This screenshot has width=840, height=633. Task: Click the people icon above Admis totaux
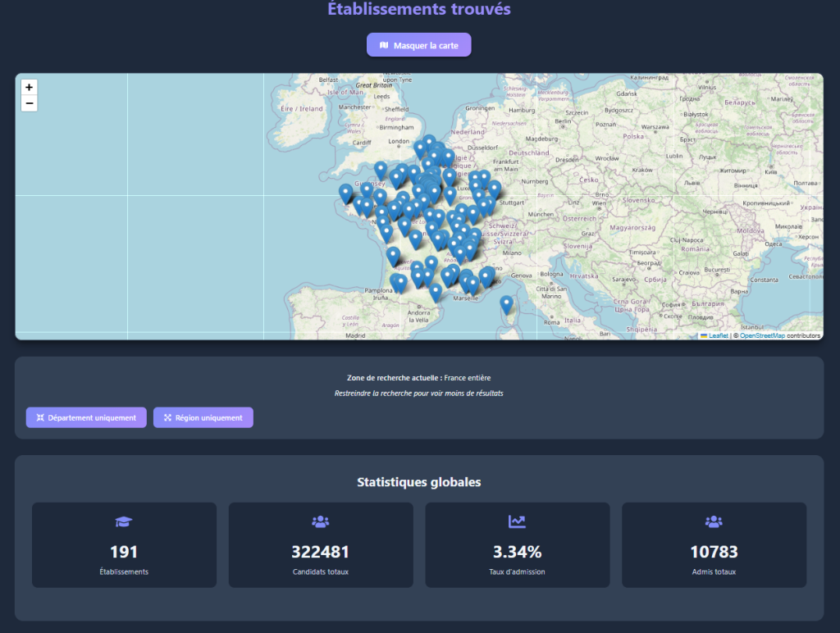pyautogui.click(x=714, y=521)
